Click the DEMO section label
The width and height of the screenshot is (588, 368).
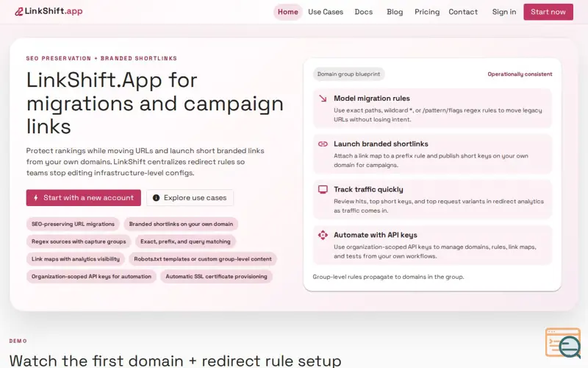(18, 341)
